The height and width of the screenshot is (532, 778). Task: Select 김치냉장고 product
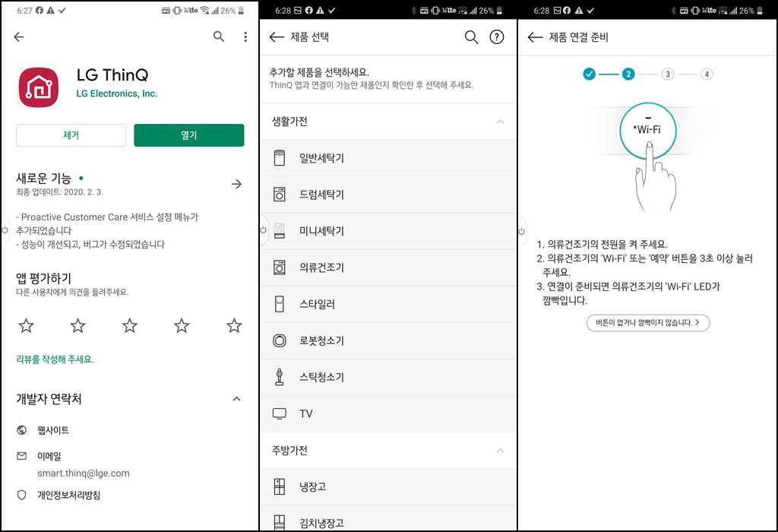(388, 519)
